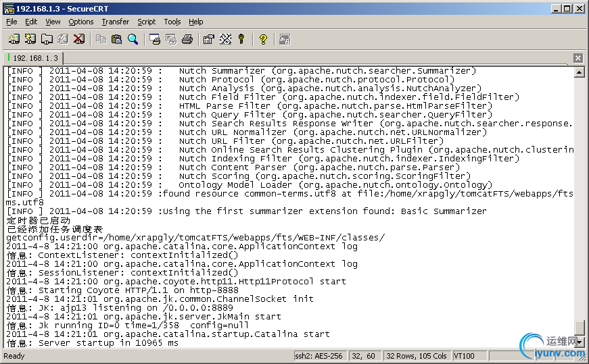Close the session tab with the X button
The height and width of the screenshot is (364, 589).
tap(578, 58)
